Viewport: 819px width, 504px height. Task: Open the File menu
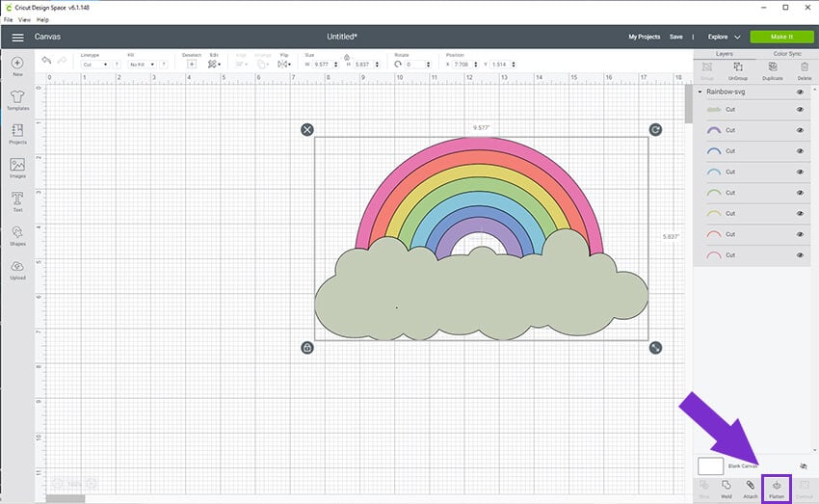tap(8, 20)
